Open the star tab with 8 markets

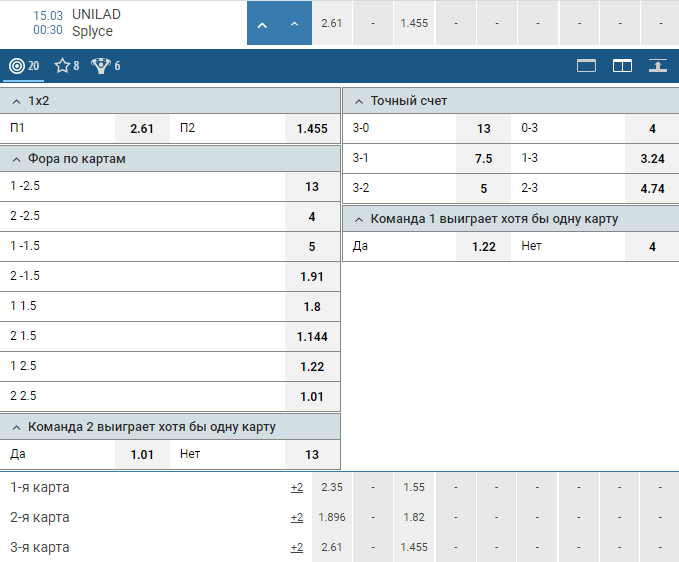click(x=67, y=66)
